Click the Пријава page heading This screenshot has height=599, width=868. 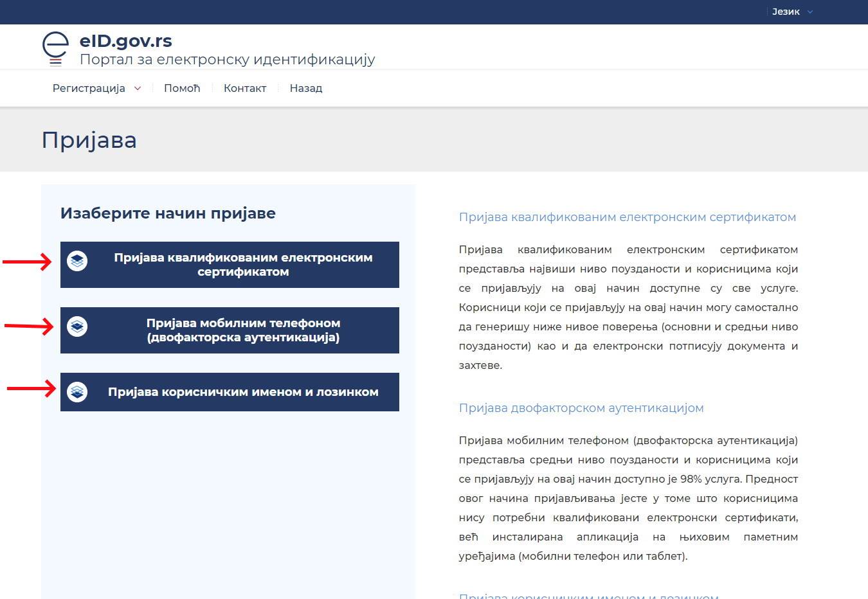pos(89,140)
